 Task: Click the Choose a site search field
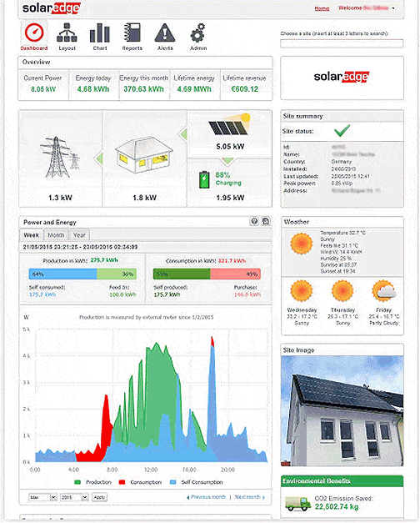click(342, 43)
